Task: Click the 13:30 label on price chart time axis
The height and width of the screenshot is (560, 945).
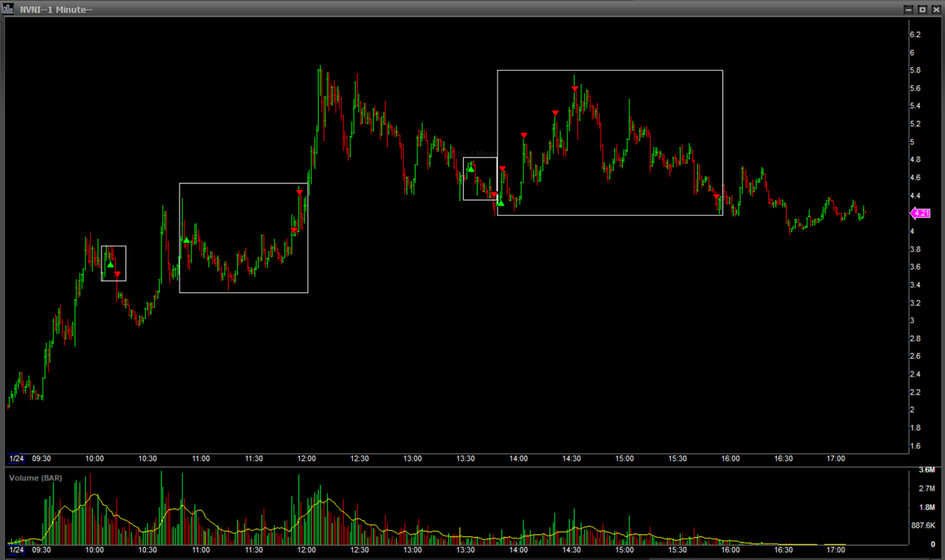Action: 465,458
